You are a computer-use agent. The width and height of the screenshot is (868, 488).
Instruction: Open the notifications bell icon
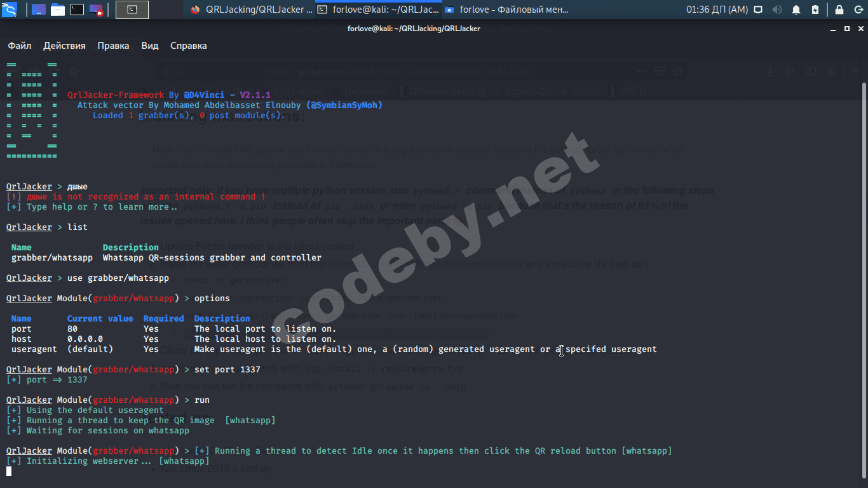coord(796,10)
